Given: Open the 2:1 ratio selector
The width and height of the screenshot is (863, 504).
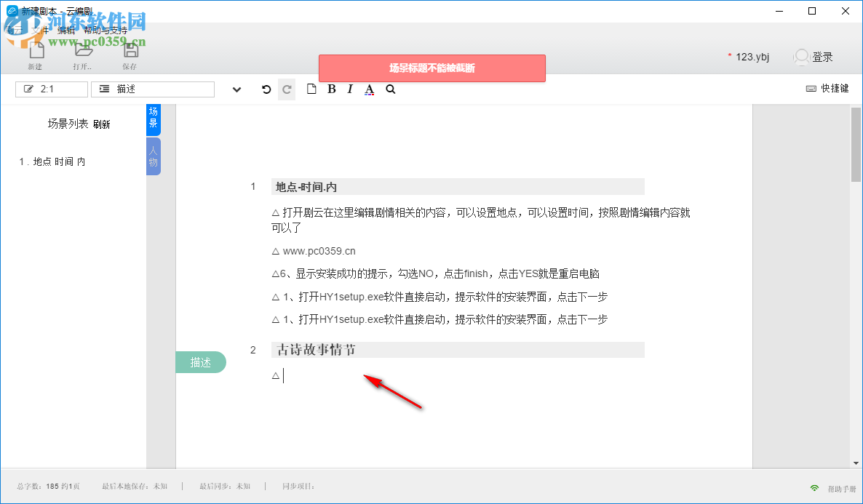Looking at the screenshot, I should [x=51, y=89].
